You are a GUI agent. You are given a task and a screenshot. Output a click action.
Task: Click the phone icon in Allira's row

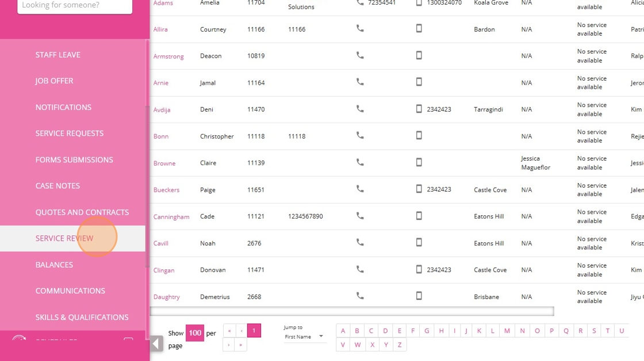[360, 28]
